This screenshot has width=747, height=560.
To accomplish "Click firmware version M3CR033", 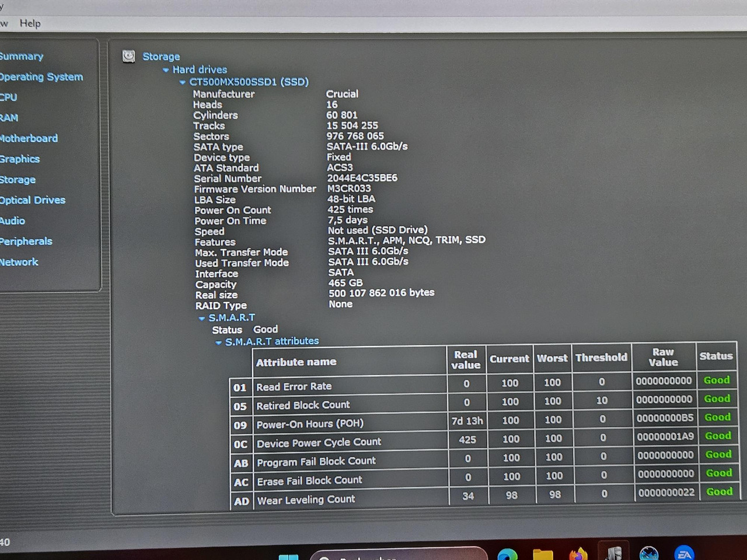I will tap(348, 188).
